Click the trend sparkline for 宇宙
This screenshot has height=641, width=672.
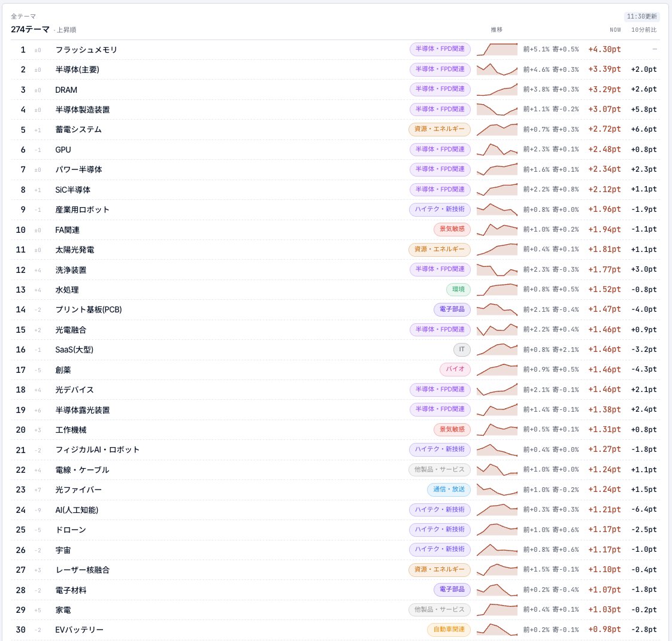pyautogui.click(x=497, y=550)
